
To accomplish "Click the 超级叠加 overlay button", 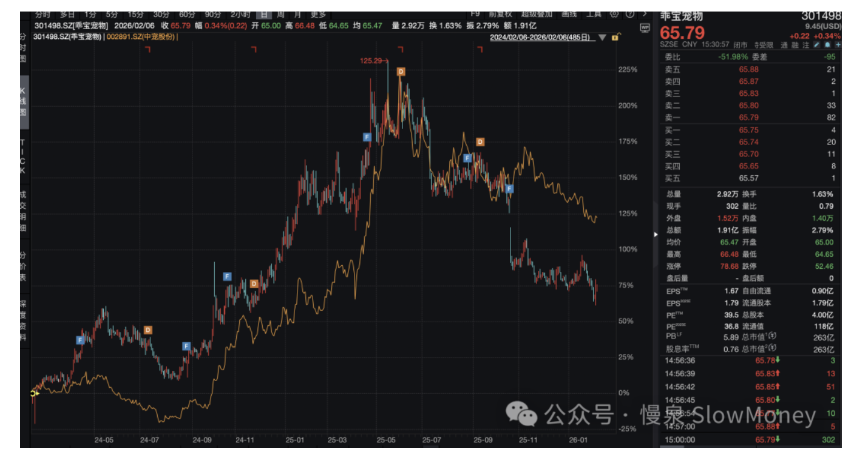I will pos(537,14).
